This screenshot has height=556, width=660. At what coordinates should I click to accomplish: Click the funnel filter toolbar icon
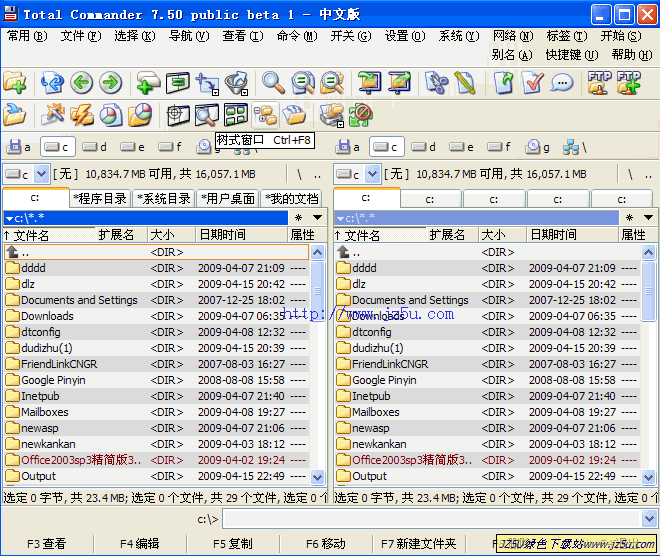click(236, 82)
